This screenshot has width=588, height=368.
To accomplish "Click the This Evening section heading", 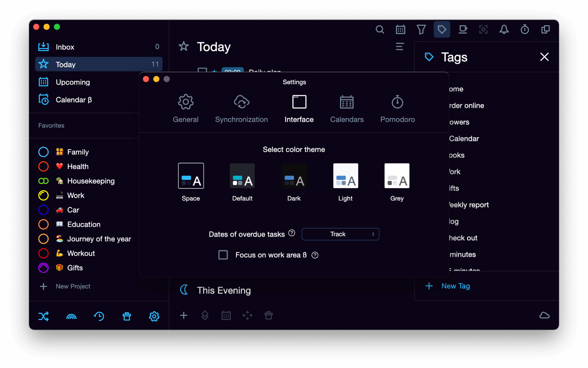I will tap(224, 290).
